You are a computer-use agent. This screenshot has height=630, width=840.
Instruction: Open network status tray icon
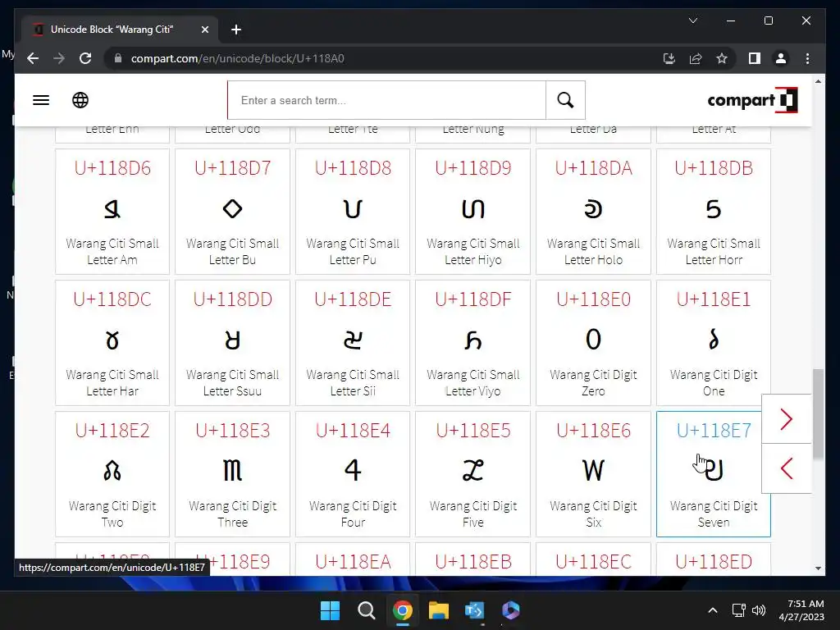(x=739, y=610)
